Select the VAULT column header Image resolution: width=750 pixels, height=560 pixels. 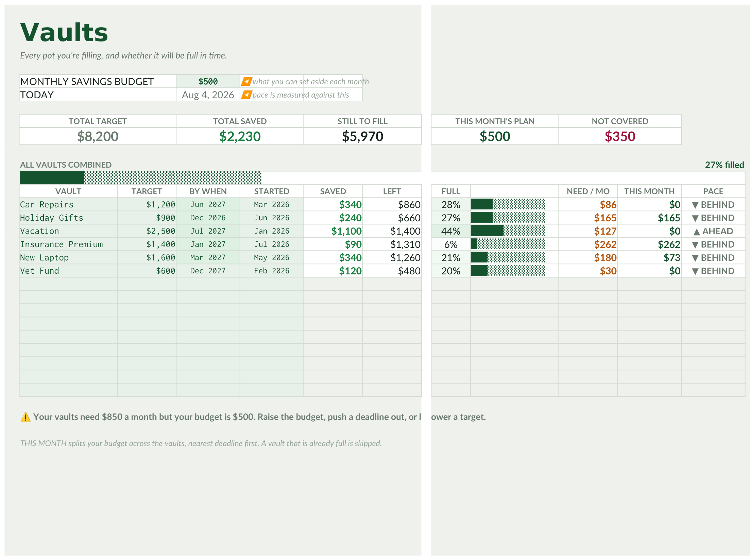pyautogui.click(x=68, y=191)
